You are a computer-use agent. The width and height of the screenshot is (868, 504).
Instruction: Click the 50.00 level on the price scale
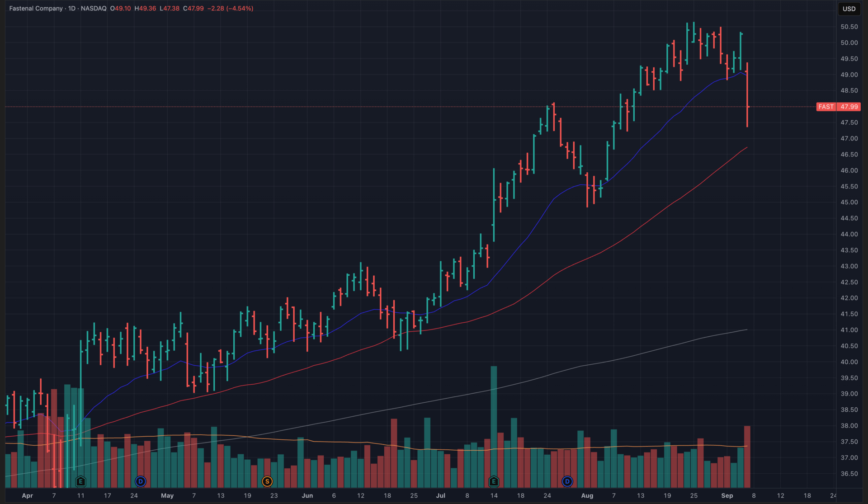pos(849,43)
